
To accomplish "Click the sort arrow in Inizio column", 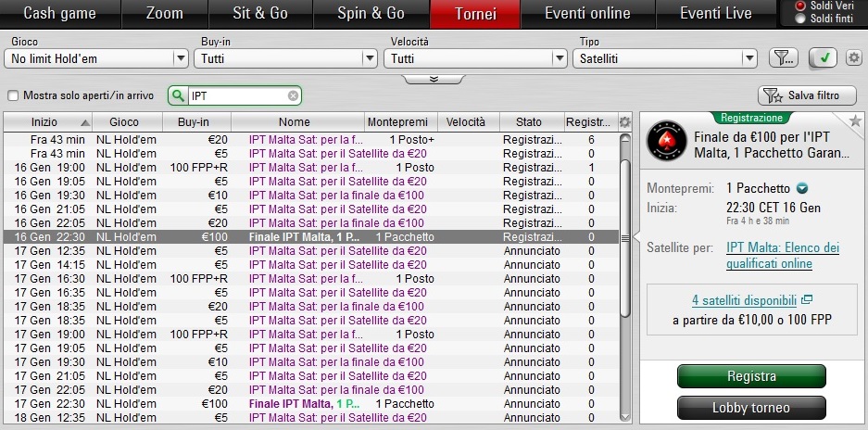I will (84, 122).
